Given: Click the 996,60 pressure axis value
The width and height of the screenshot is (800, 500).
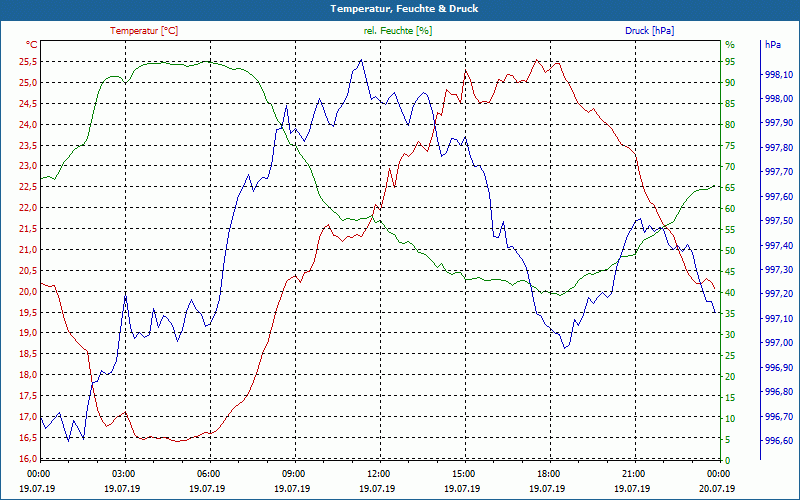Looking at the screenshot, I should [x=779, y=440].
